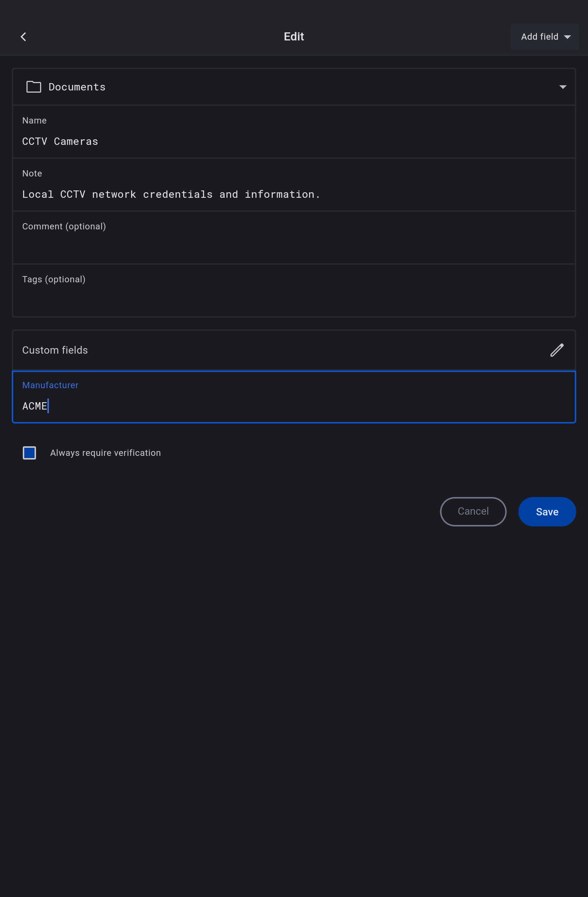Click the arrow at the Documents row's right
This screenshot has height=897, width=588.
pyautogui.click(x=562, y=87)
